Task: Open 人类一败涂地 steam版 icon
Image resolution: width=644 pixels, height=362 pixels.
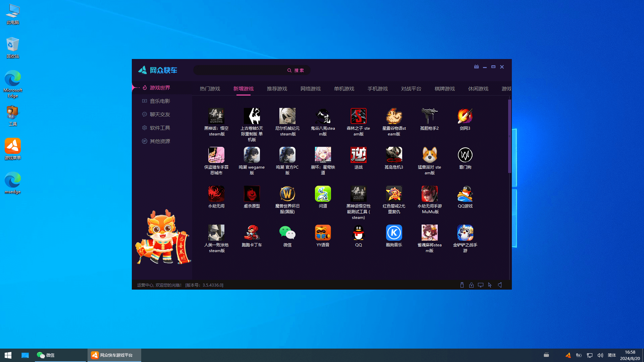Action: [216, 233]
